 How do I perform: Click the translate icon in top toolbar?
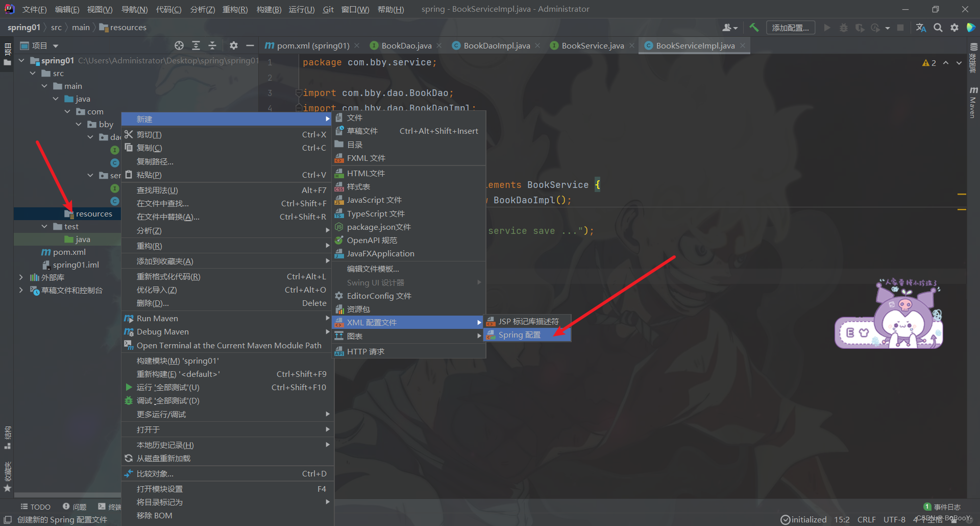(x=921, y=28)
